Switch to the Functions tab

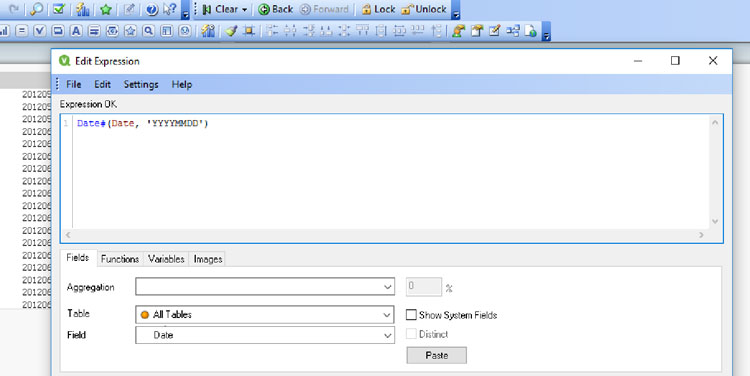click(x=120, y=259)
